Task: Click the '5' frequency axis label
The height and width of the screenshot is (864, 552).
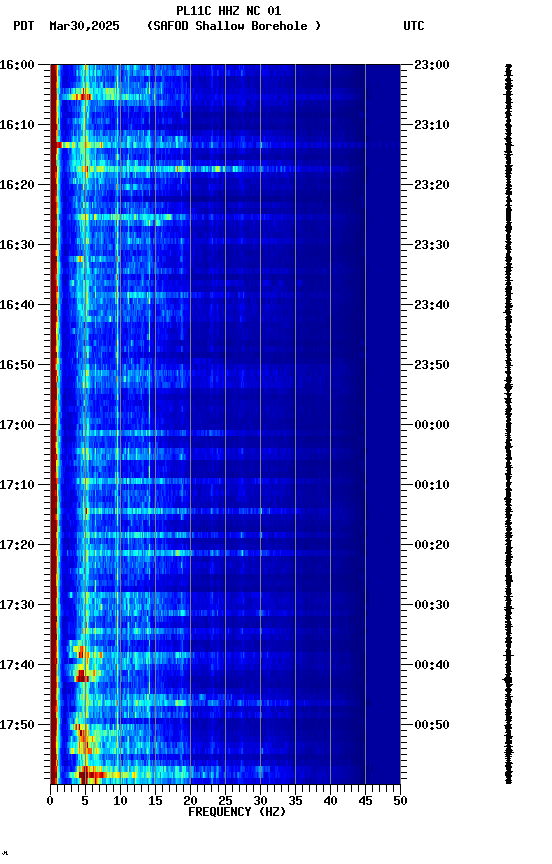Action: (x=85, y=801)
